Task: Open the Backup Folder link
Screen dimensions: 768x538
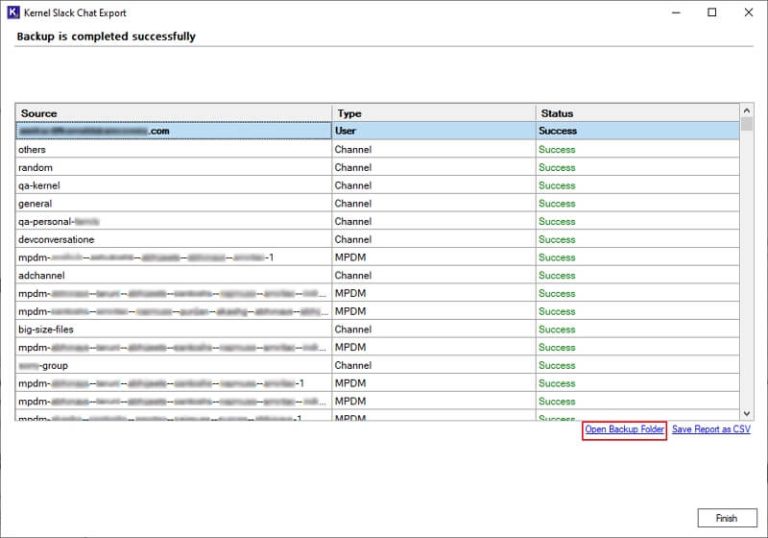Action: pyautogui.click(x=624, y=430)
